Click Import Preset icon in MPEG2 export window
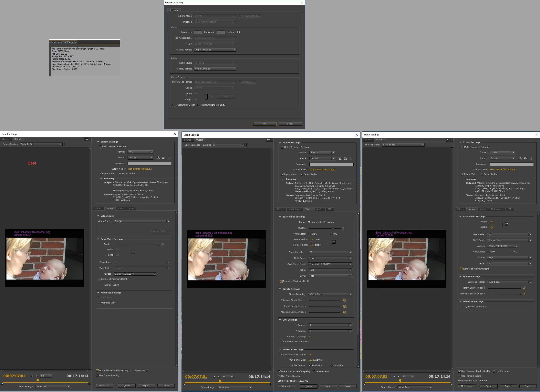The image size is (540, 392). coord(346,159)
